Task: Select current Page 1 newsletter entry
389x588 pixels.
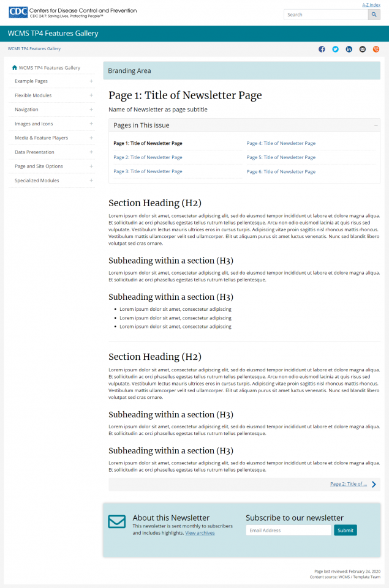Action: [x=148, y=143]
